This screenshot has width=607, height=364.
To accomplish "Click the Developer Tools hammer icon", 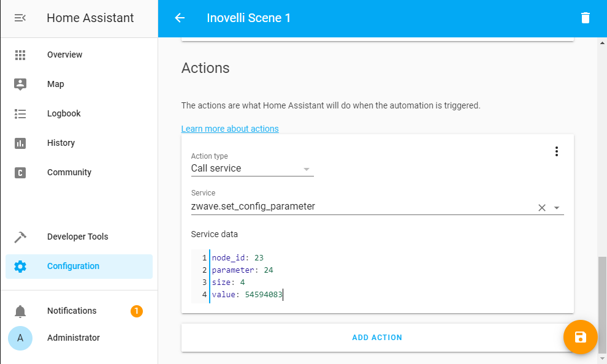I will coord(20,237).
